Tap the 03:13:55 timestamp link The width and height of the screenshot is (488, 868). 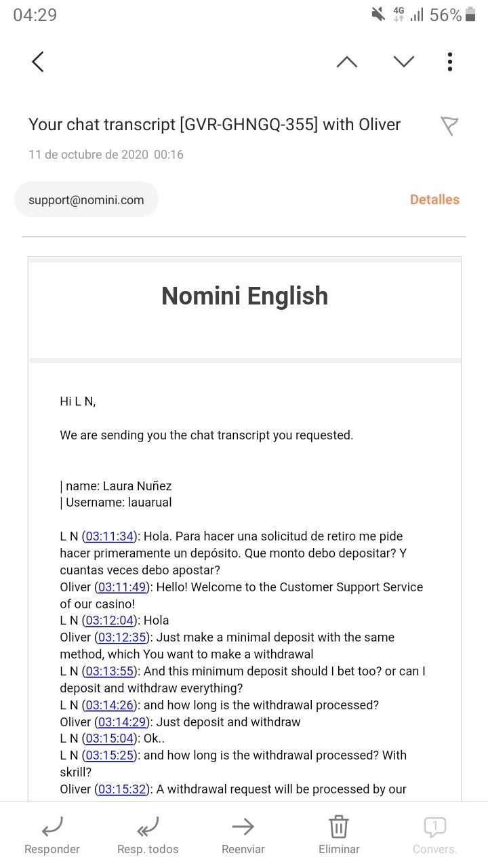pyautogui.click(x=110, y=671)
